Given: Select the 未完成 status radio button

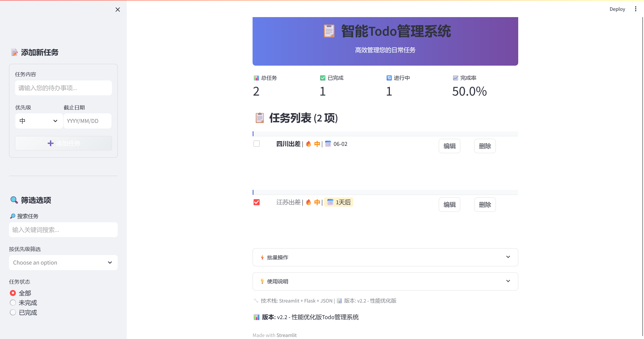Looking at the screenshot, I should click(x=13, y=303).
